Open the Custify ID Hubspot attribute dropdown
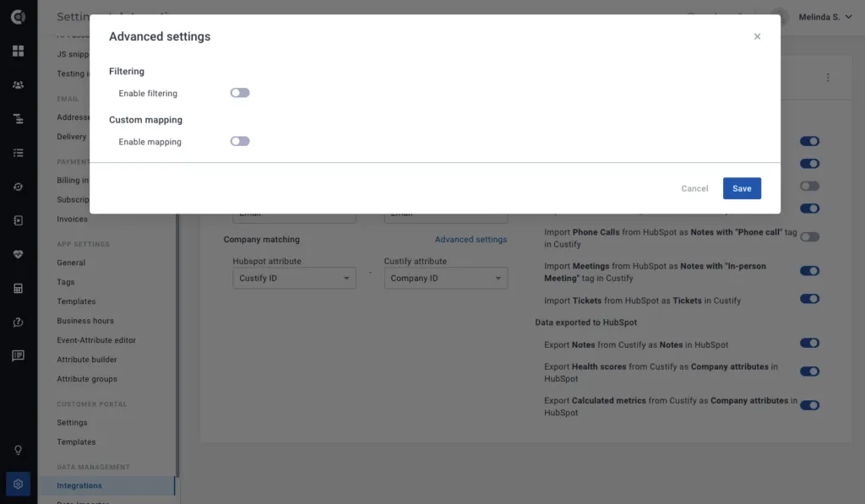The image size is (865, 504). tap(294, 278)
